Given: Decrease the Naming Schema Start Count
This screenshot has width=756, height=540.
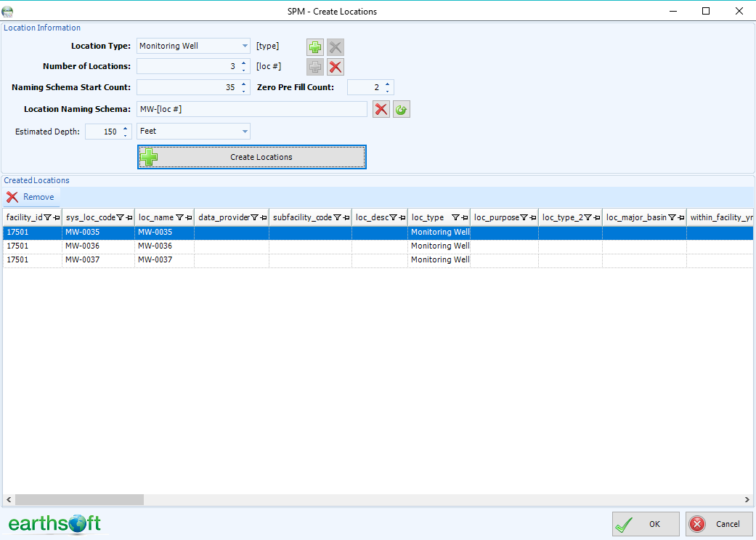Looking at the screenshot, I should coord(243,91).
